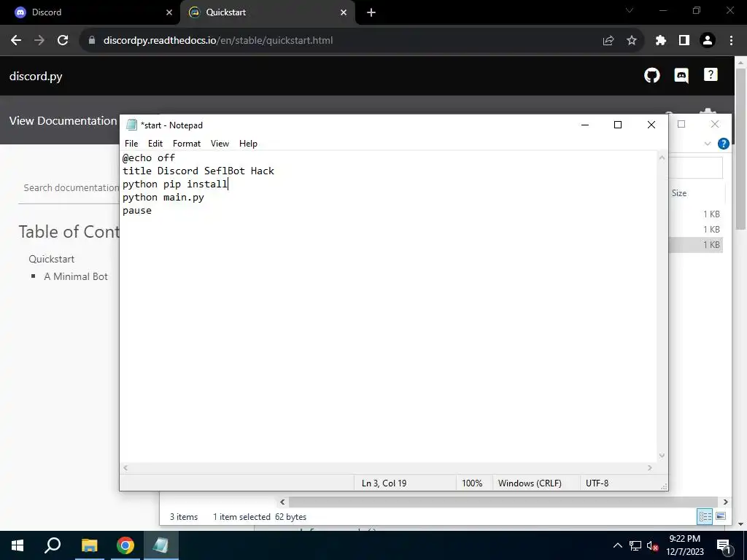Click the Notepad horizontal scroll right arrow

650,468
